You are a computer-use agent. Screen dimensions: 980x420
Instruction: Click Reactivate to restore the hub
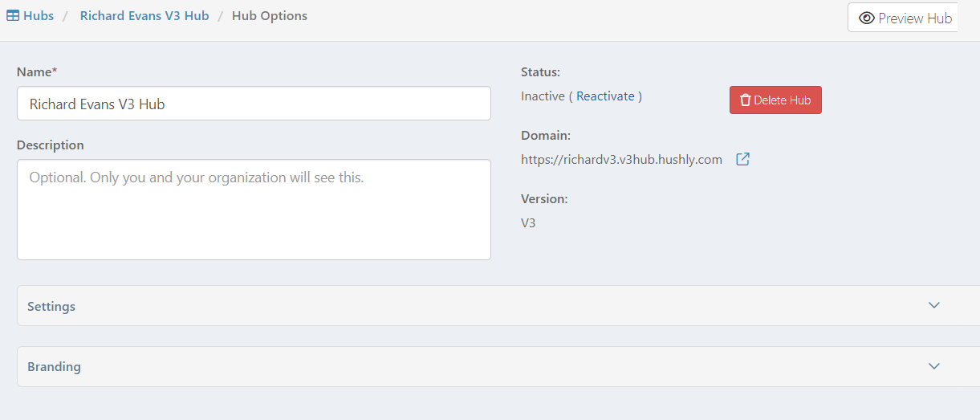(x=605, y=96)
